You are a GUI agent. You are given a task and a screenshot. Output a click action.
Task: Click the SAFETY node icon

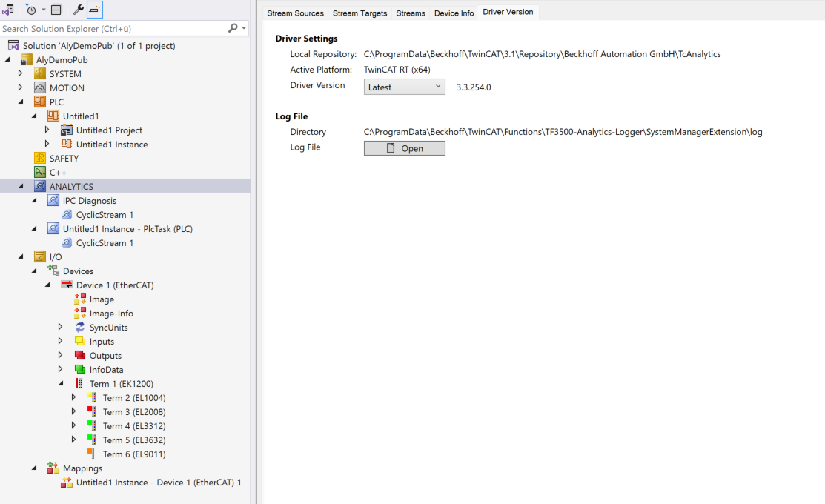click(x=40, y=159)
